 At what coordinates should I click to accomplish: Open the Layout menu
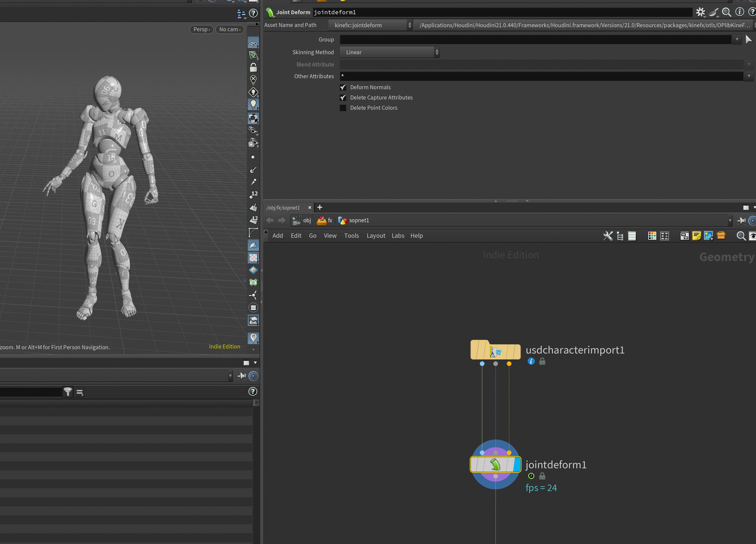tap(376, 236)
